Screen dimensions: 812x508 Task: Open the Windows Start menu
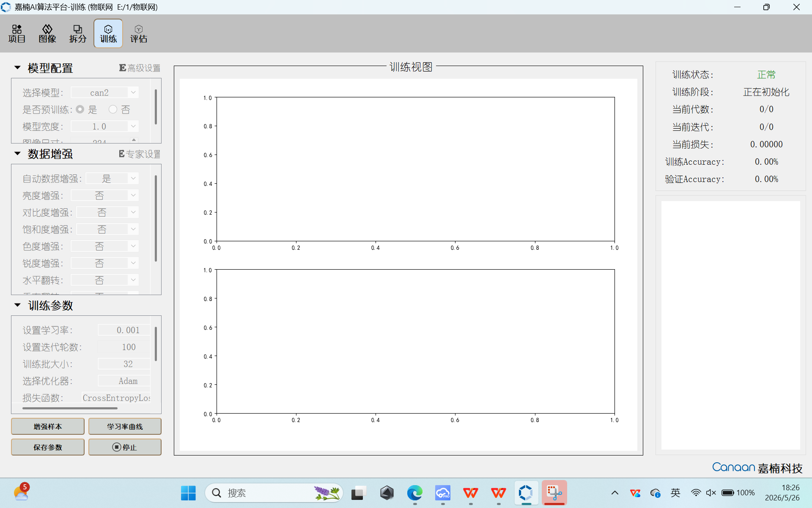pos(188,493)
